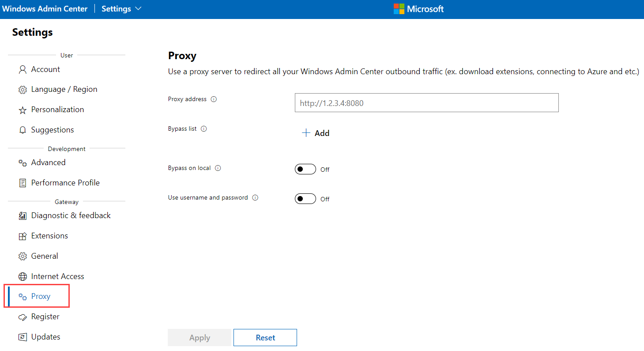
Task: Click the Account person icon in sidebar
Action: (x=23, y=70)
